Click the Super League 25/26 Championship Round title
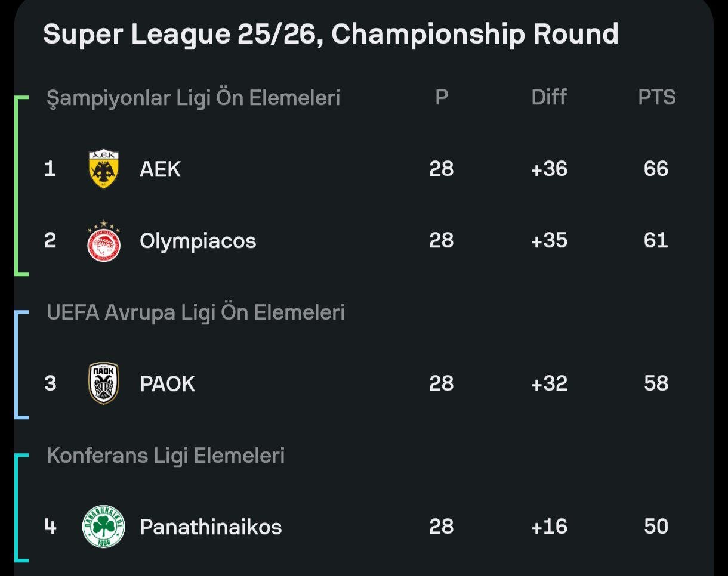Viewport: 728px width, 576px height. 331,34
